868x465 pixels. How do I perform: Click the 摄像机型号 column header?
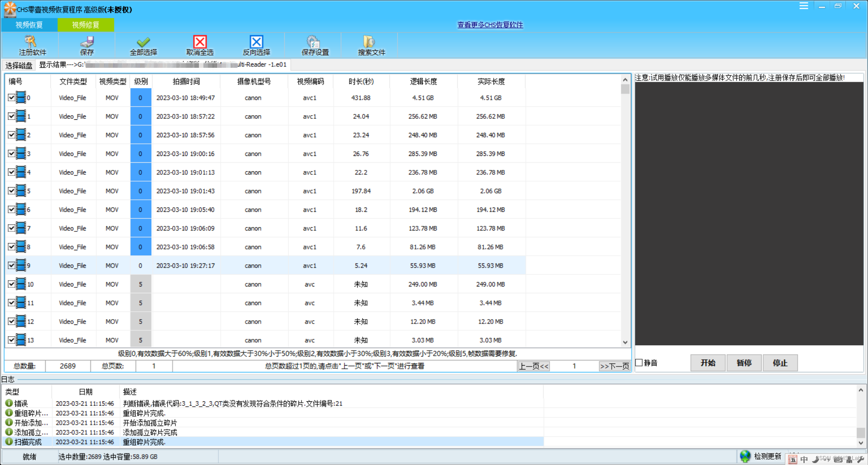click(x=254, y=81)
